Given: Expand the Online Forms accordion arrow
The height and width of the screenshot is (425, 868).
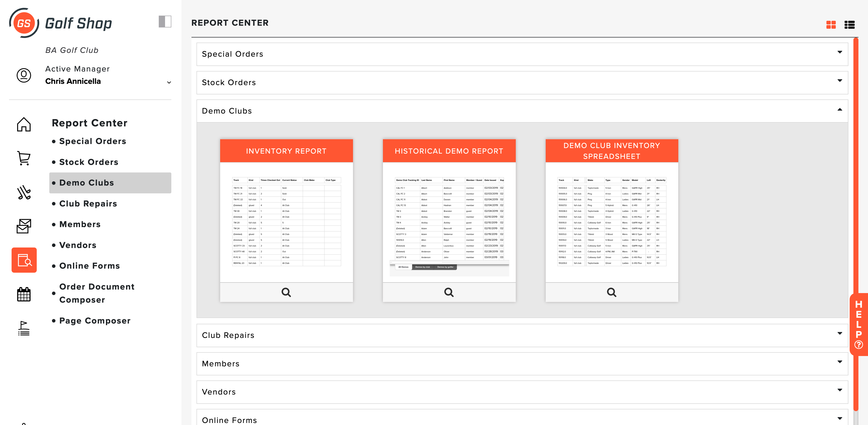Looking at the screenshot, I should coord(840,419).
